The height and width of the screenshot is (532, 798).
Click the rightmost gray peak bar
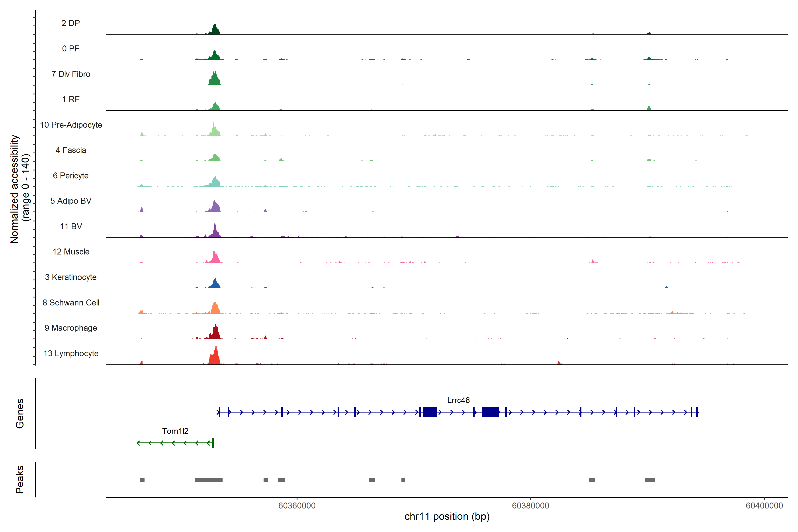(650, 479)
